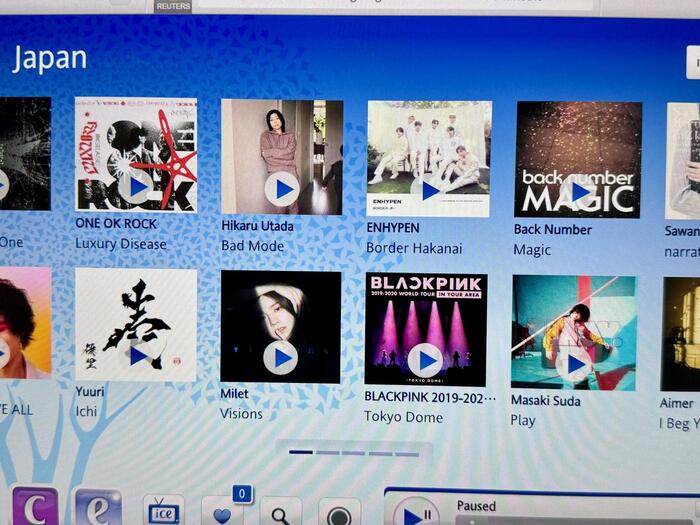This screenshot has height=525, width=700.
Task: Select 'Hikaru Utada' artist name
Action: tap(258, 226)
